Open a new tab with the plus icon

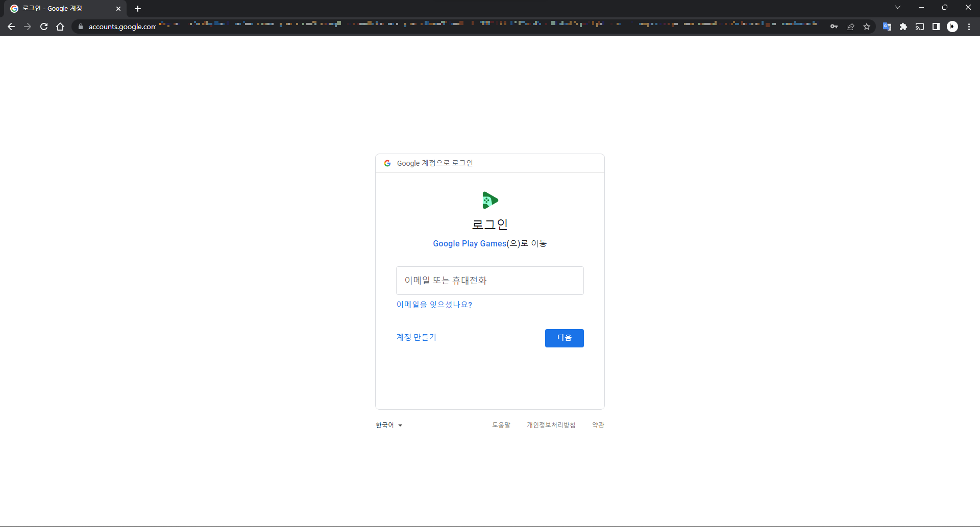[x=138, y=9]
